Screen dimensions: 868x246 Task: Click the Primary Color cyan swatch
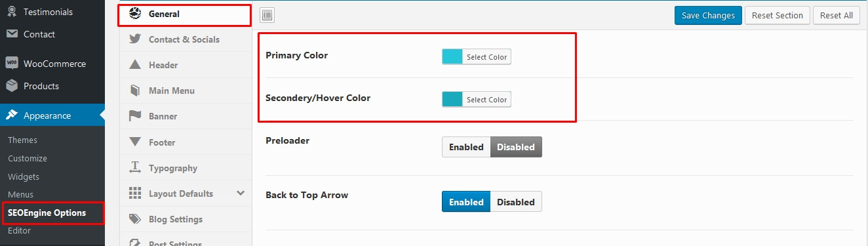pyautogui.click(x=452, y=57)
